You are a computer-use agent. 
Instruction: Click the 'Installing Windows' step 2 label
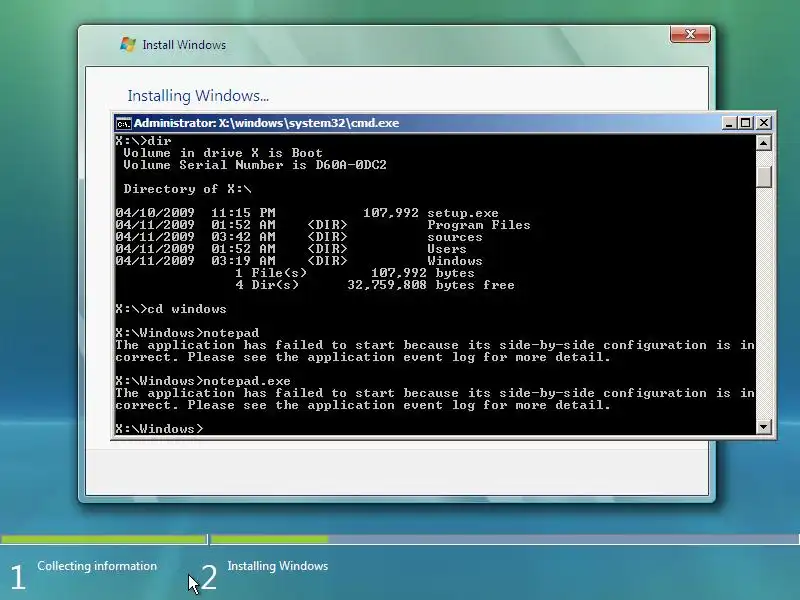point(278,566)
